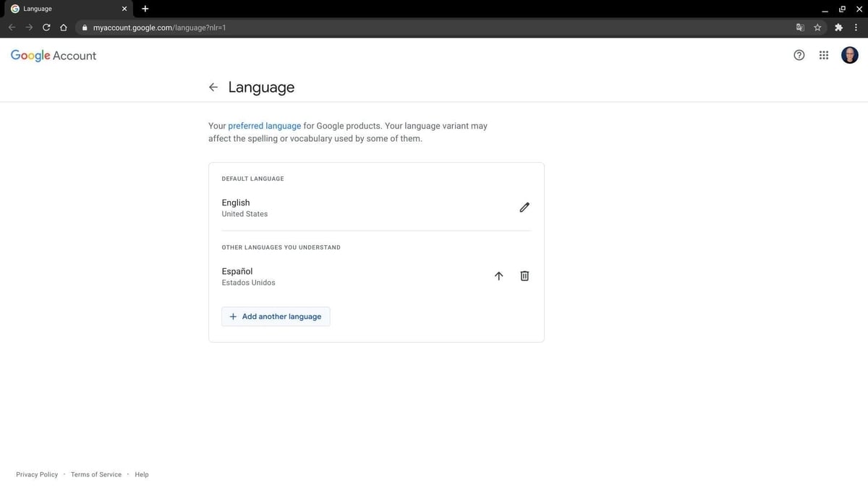This screenshot has height=488, width=868.
Task: Click Add another language
Action: tap(276, 316)
